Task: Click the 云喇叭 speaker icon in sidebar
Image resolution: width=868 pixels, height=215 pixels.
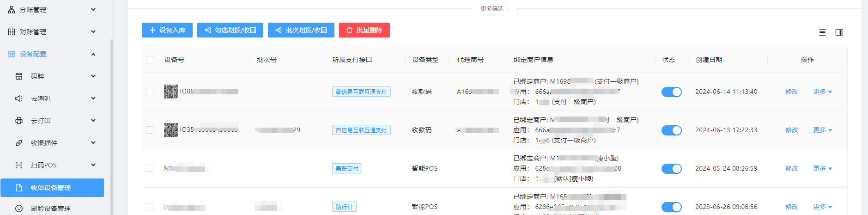Action: pyautogui.click(x=19, y=98)
